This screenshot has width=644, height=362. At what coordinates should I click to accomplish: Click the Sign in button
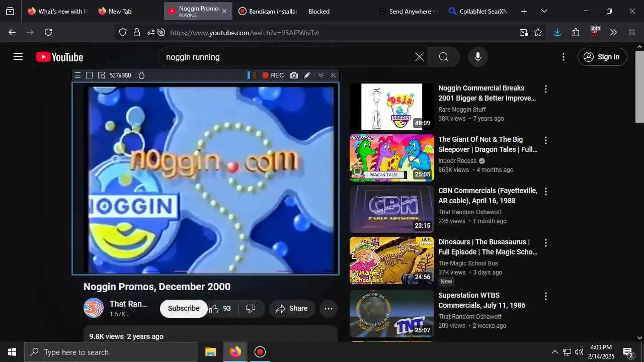pos(602,57)
